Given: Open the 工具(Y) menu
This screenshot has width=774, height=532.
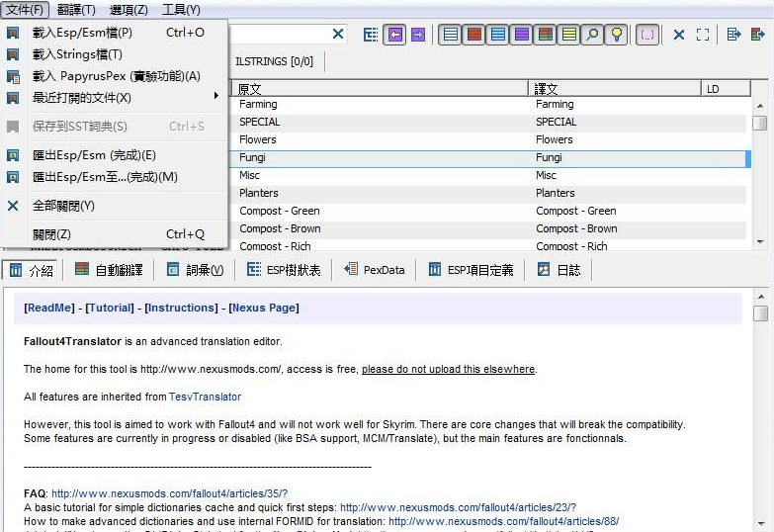Looking at the screenshot, I should (x=181, y=9).
